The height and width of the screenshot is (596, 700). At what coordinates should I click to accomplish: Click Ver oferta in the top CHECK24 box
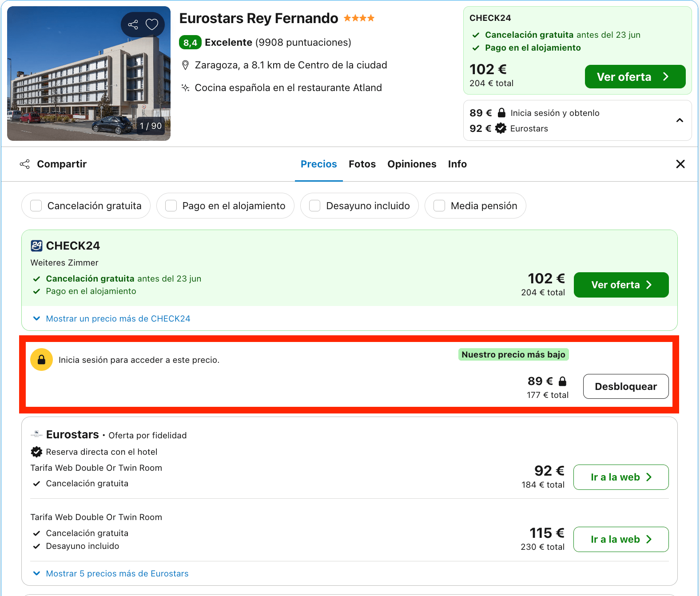[635, 77]
